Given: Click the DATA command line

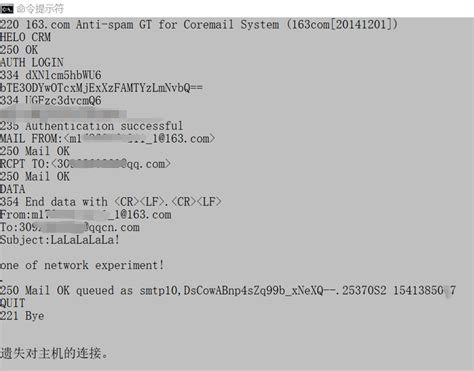Looking at the screenshot, I should [13, 189].
